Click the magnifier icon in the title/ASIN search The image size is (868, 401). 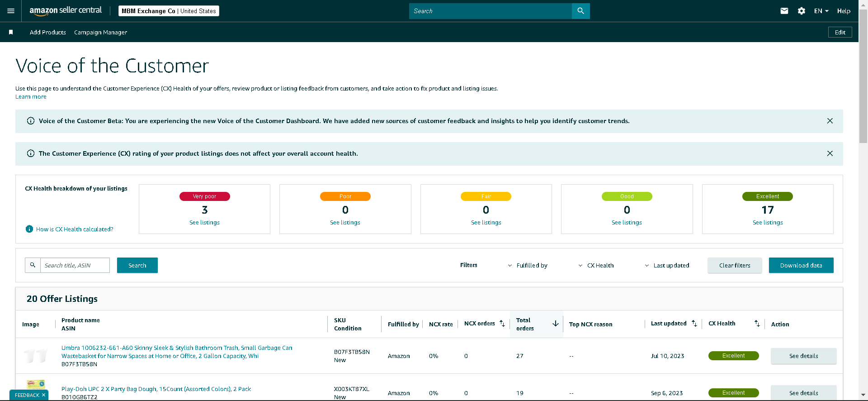[x=33, y=265]
